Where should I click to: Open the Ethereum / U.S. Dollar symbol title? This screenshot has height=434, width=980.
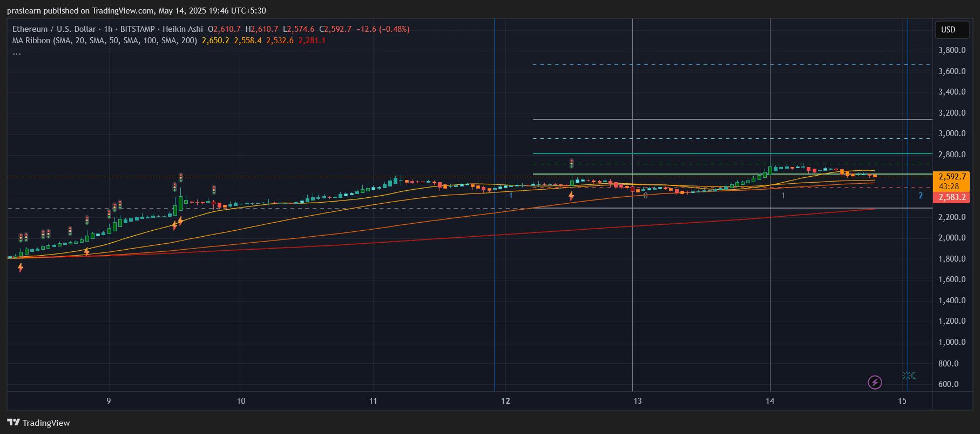click(54, 29)
